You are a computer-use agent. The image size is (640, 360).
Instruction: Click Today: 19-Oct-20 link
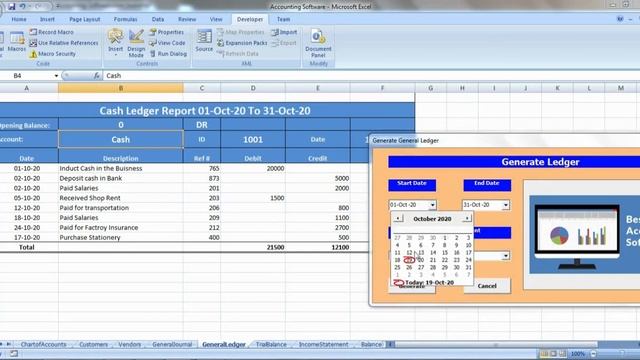[429, 282]
